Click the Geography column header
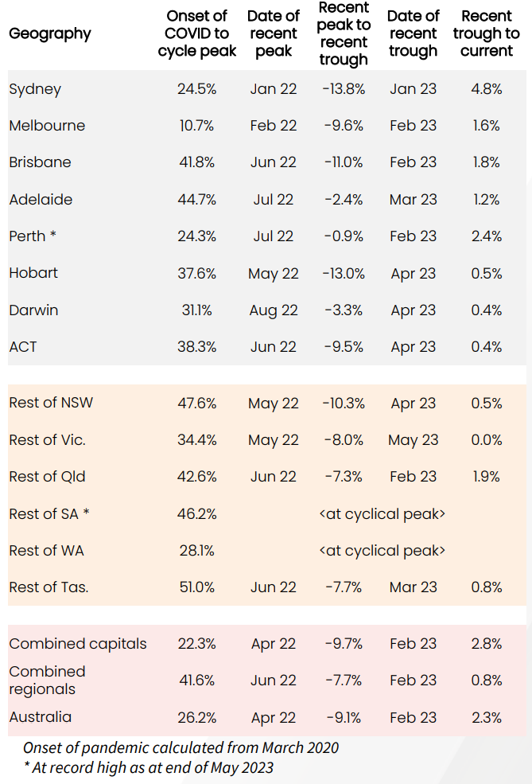 point(50,34)
